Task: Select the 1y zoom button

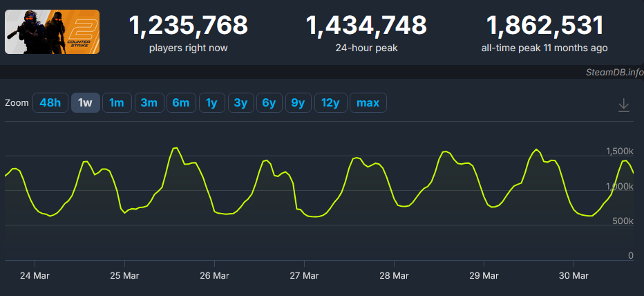Action: pos(212,103)
